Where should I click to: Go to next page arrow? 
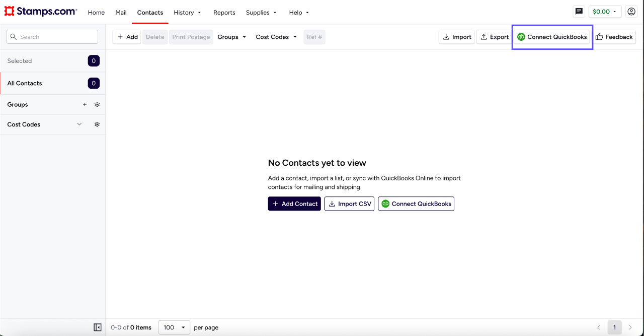tap(630, 327)
